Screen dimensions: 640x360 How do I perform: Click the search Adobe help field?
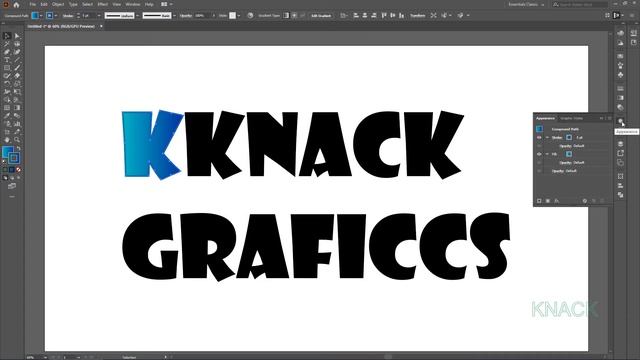tap(580, 4)
